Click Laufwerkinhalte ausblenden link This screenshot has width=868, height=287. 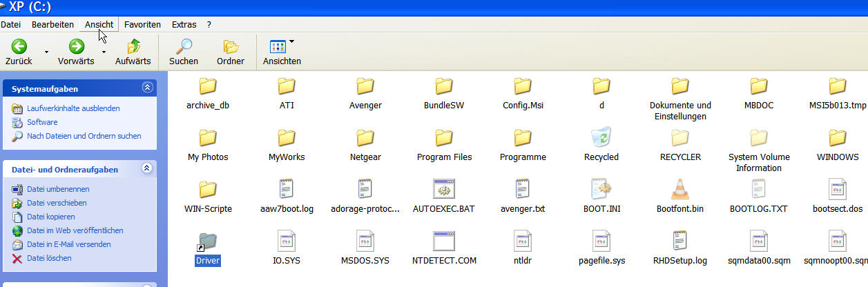[73, 108]
